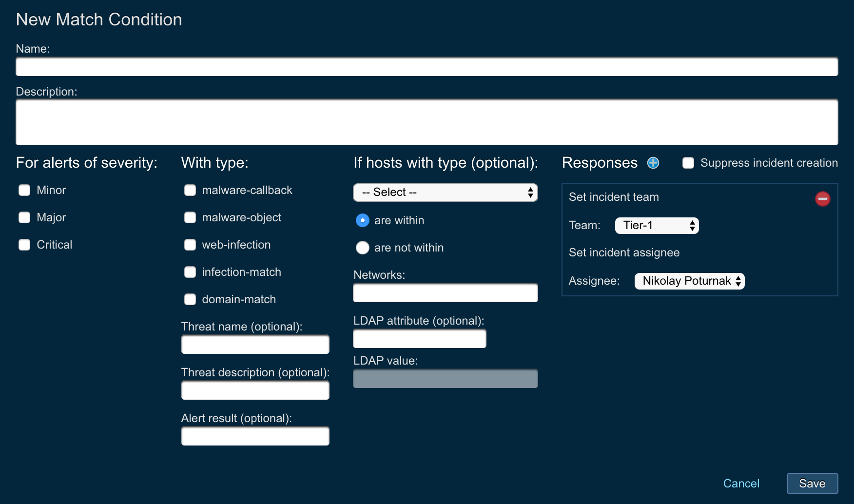Choose the 'are within' radio option
Image resolution: width=854 pixels, height=504 pixels.
pyautogui.click(x=363, y=220)
